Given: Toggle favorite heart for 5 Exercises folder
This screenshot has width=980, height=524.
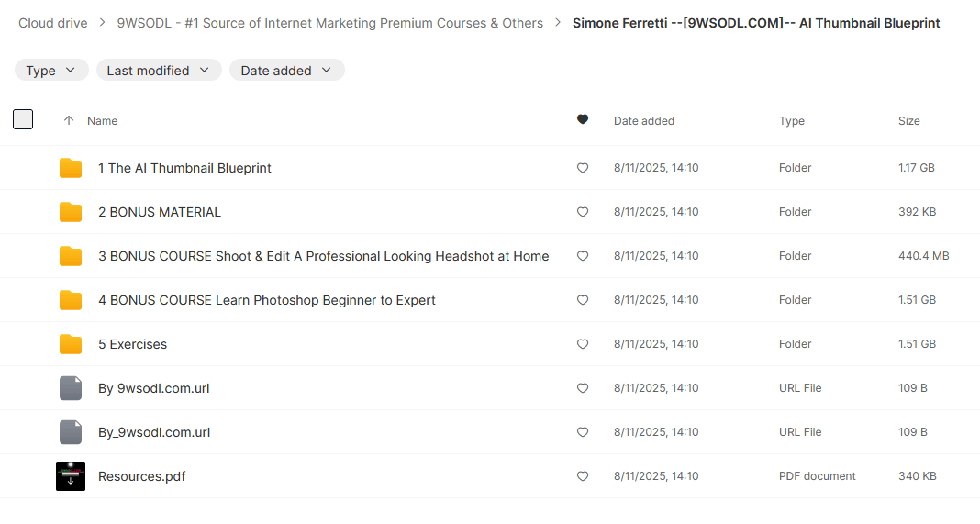Looking at the screenshot, I should [582, 344].
